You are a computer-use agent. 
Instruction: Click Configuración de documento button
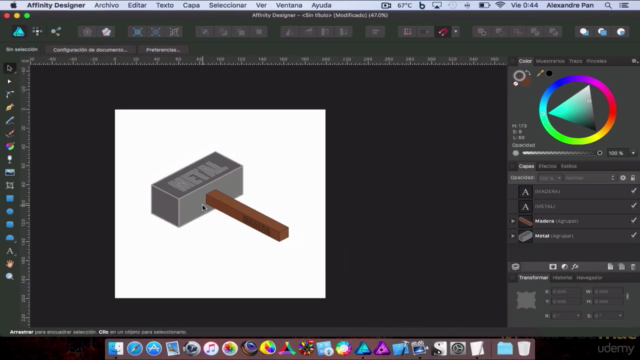[90, 50]
